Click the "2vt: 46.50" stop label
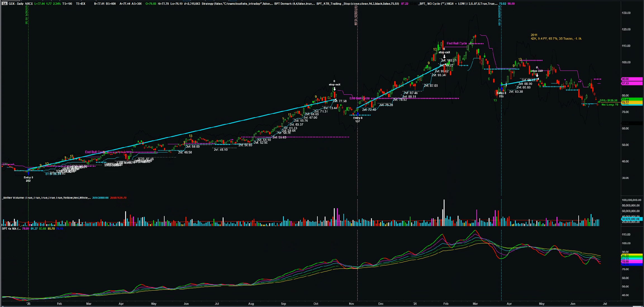Screen dimensions: 644x307 [185, 152]
